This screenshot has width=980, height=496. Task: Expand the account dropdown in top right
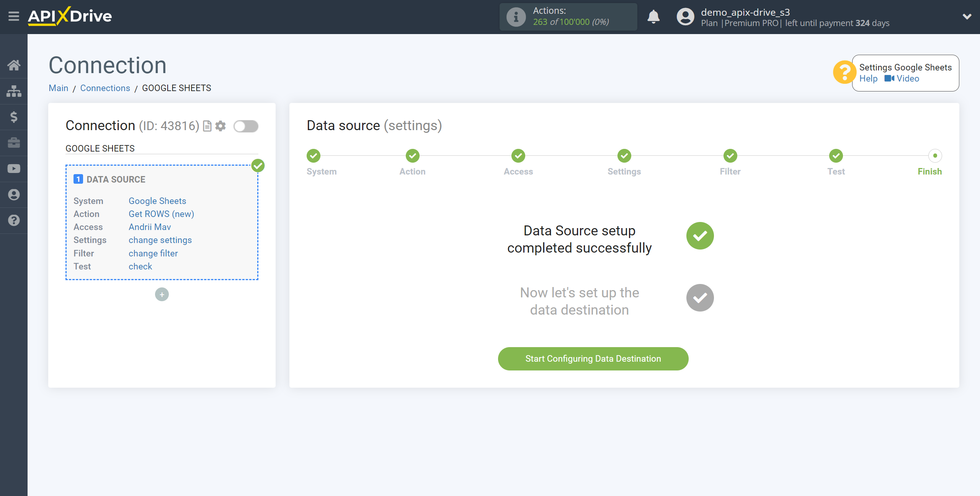click(966, 17)
